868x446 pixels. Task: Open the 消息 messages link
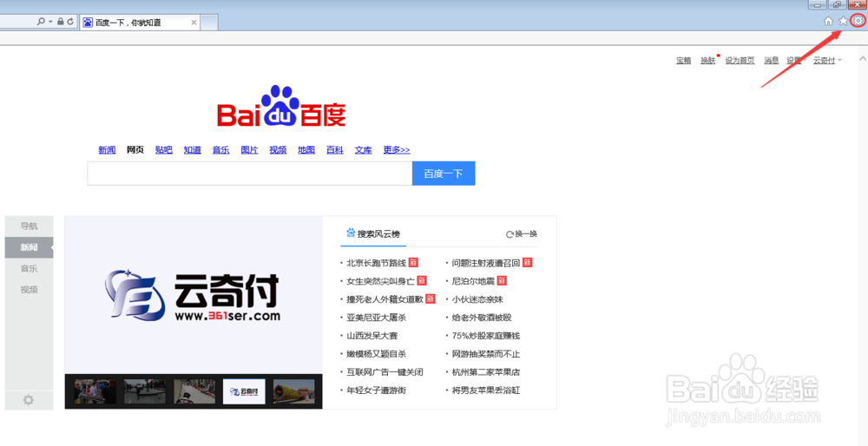pos(772,61)
